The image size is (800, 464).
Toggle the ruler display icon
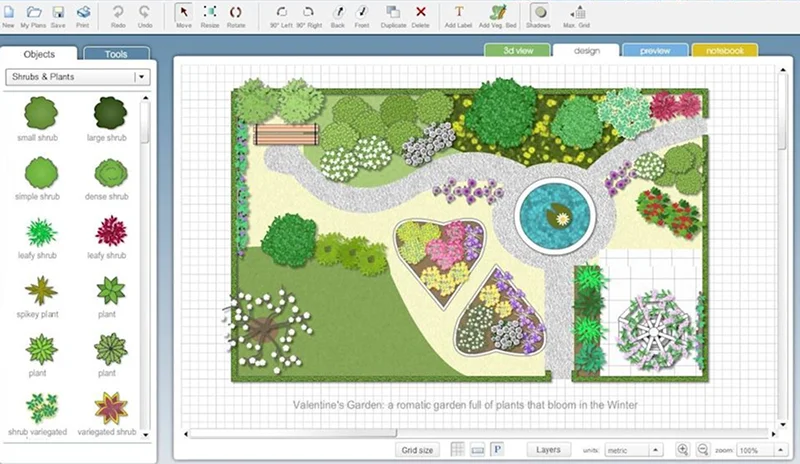coord(477,450)
